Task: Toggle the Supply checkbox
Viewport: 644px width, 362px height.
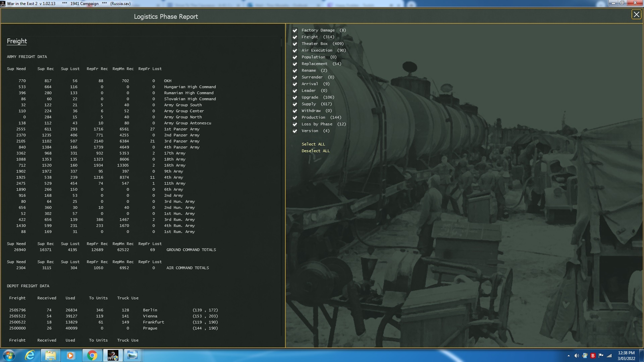Action: [295, 104]
